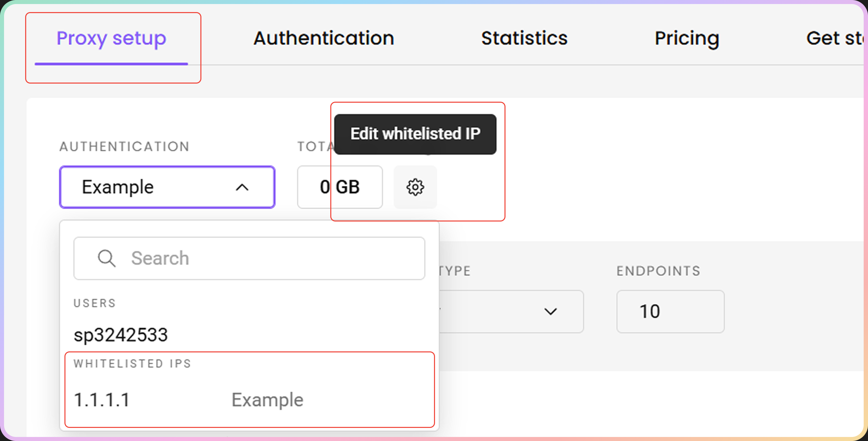Click the Whitelisted IPs section header
The height and width of the screenshot is (441, 868).
(132, 363)
